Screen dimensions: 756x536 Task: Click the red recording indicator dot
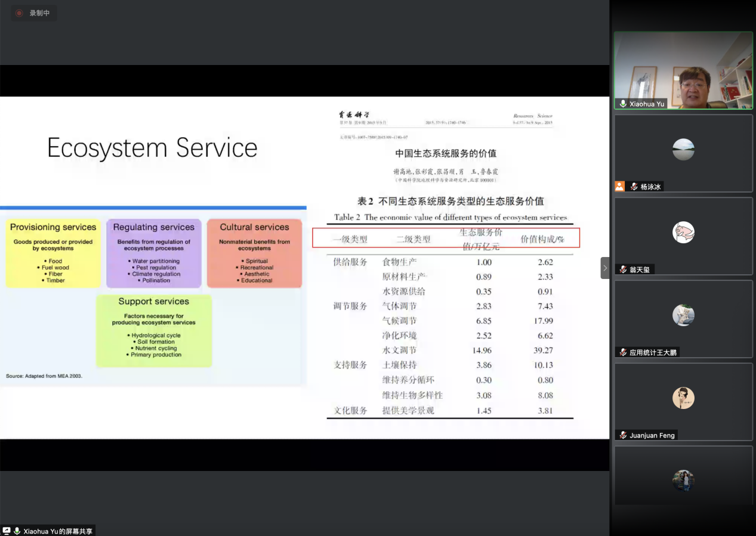pos(19,13)
